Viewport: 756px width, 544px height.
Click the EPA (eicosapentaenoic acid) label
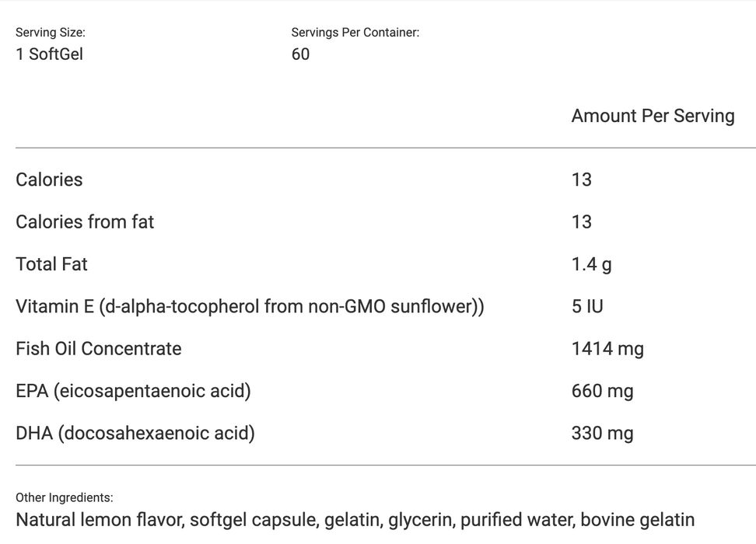coord(133,390)
